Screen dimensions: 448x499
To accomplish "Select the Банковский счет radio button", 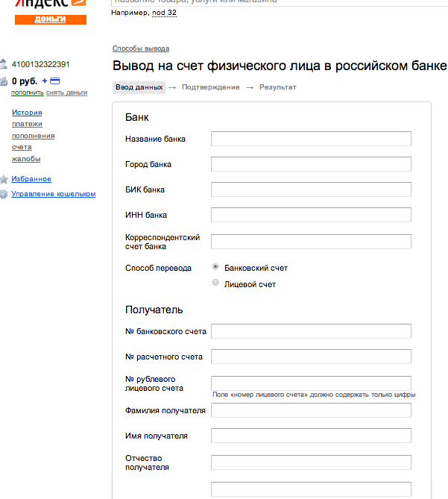I will pyautogui.click(x=216, y=267).
